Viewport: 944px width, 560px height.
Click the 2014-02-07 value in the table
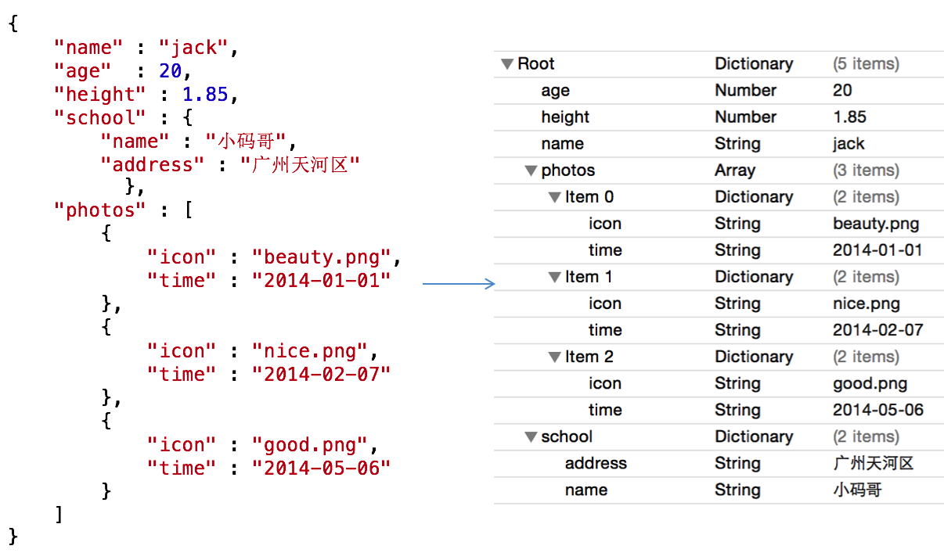coord(878,330)
